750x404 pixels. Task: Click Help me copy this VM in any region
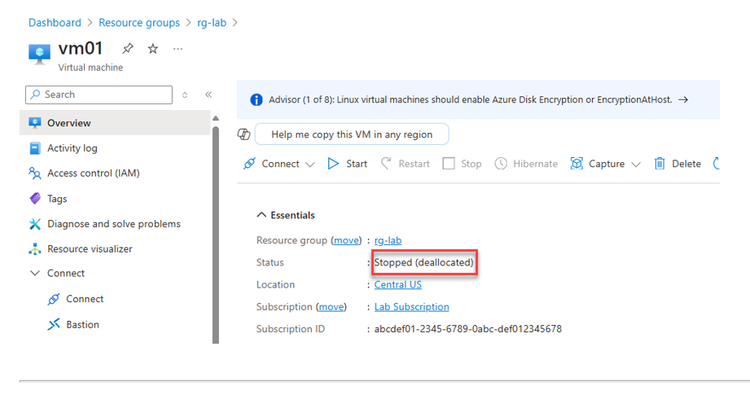(x=352, y=134)
